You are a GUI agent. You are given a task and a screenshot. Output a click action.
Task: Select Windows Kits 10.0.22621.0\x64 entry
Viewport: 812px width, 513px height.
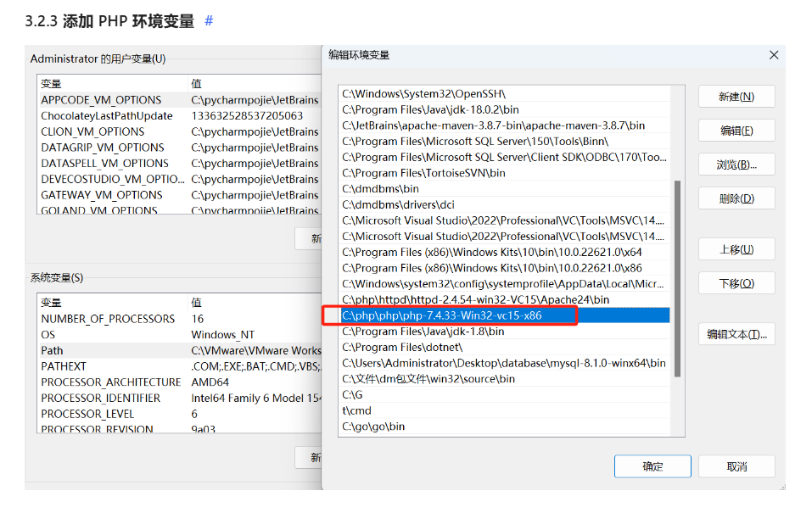(x=505, y=252)
